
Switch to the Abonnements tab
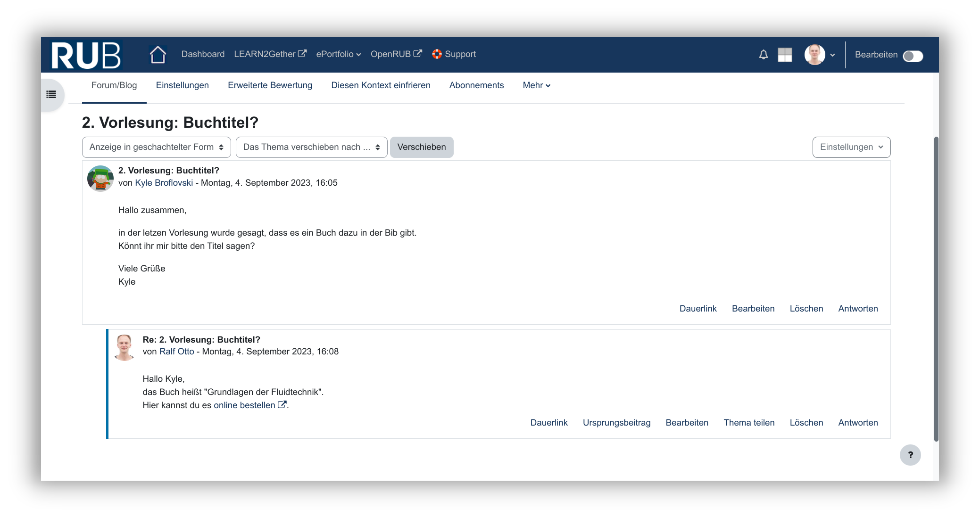(476, 85)
